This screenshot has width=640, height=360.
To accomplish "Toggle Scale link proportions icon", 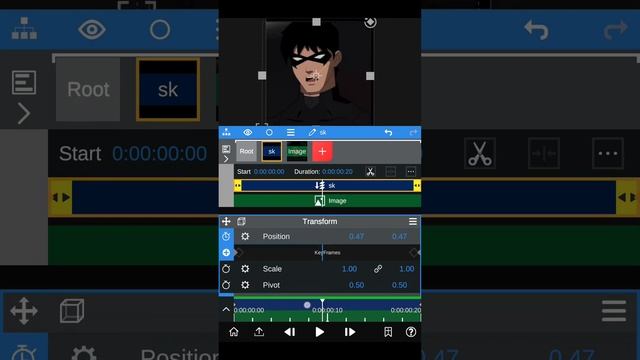I will pos(378,269).
